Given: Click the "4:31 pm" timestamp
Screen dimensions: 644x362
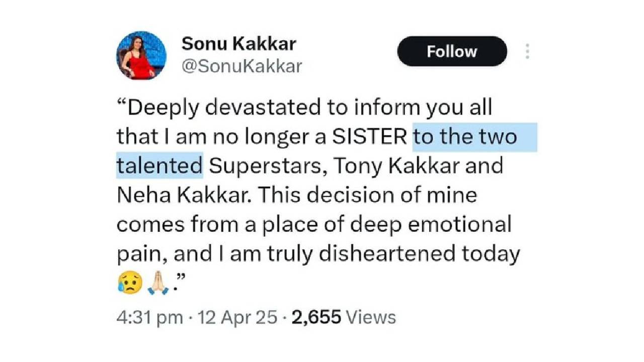Looking at the screenshot, I should click(149, 317).
